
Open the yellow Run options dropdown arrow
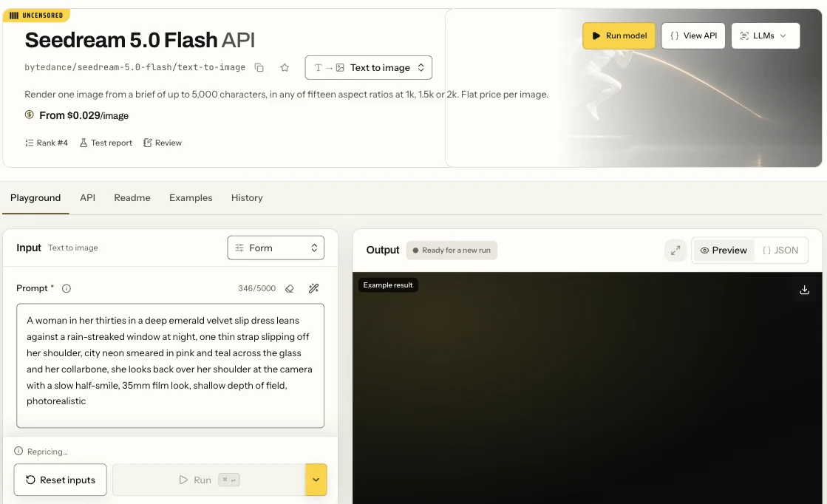click(x=316, y=480)
